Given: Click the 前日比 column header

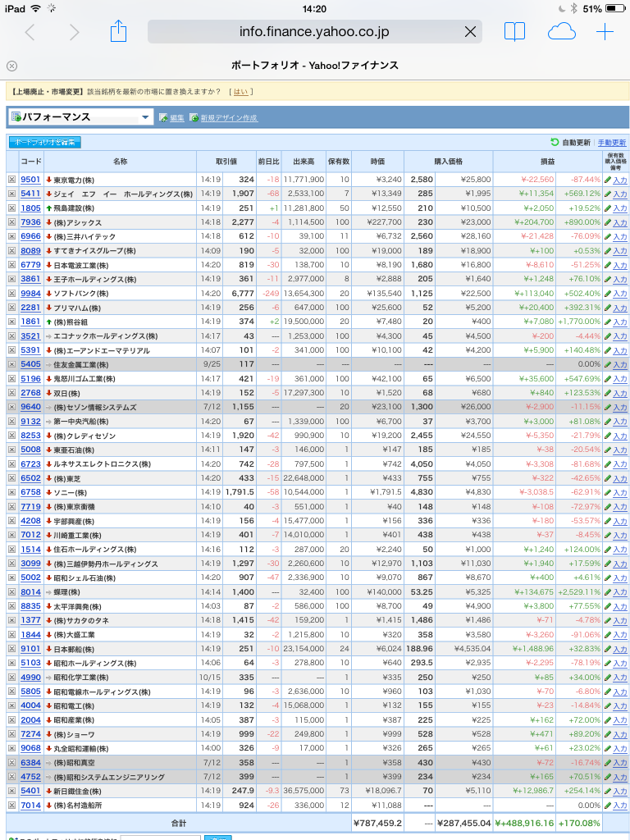Looking at the screenshot, I should tap(268, 162).
